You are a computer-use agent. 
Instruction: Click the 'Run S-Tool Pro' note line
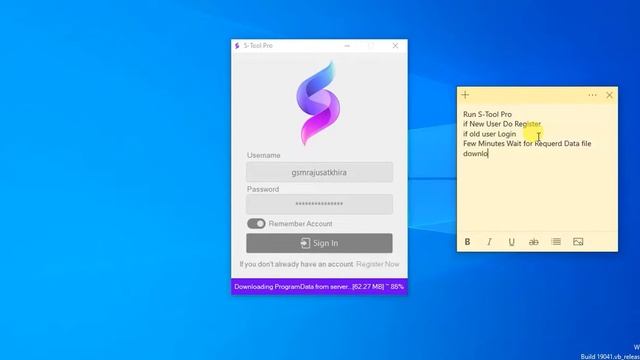coord(487,114)
